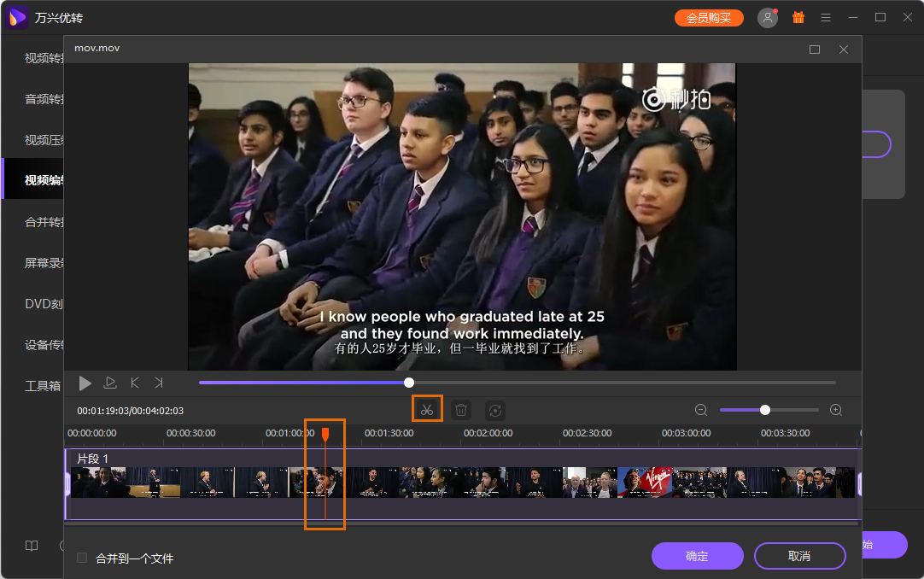Zoom out on the timeline
Screen dimensions: 924x579
pos(700,409)
